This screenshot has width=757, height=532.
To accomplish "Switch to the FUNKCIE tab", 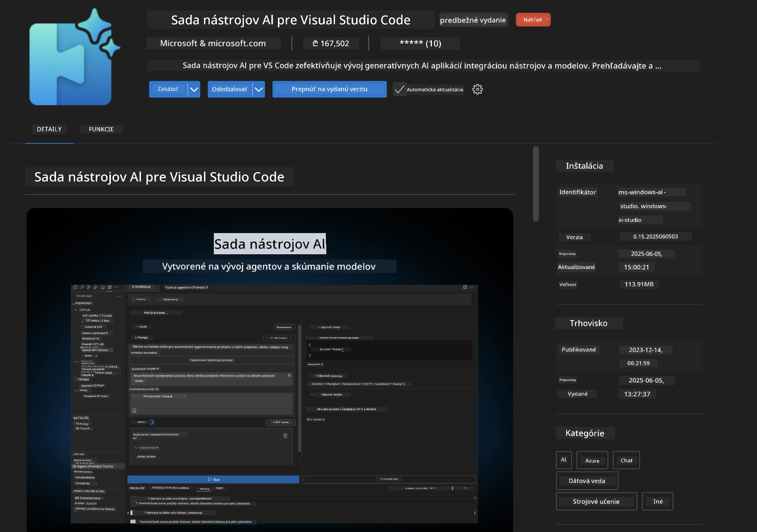I will point(101,129).
